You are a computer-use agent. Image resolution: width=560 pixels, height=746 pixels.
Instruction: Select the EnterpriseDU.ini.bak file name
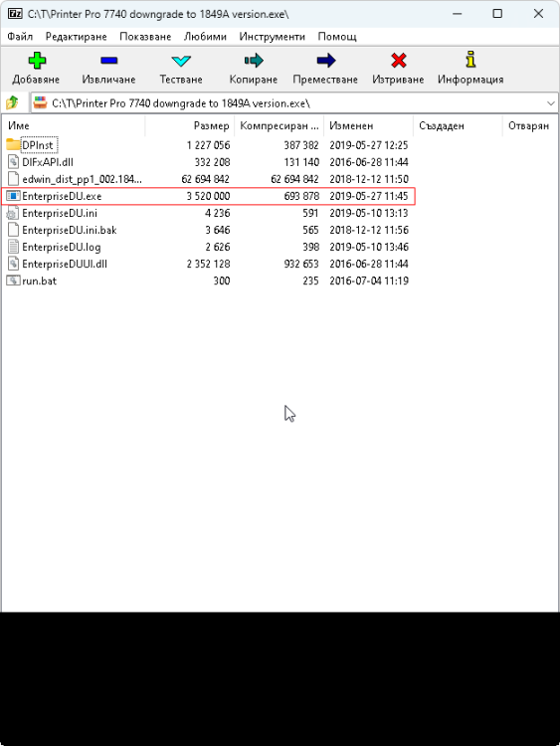click(x=70, y=230)
